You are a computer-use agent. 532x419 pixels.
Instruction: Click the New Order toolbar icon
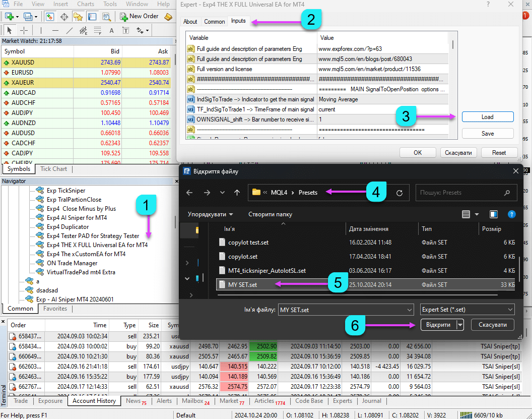(x=139, y=16)
